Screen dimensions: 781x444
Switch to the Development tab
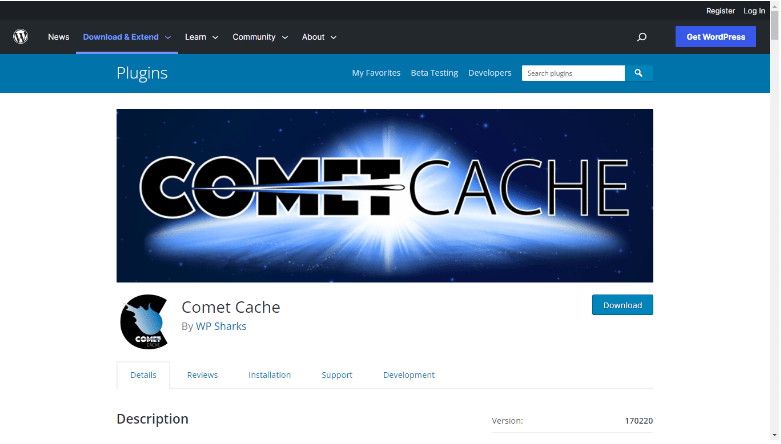pos(409,375)
